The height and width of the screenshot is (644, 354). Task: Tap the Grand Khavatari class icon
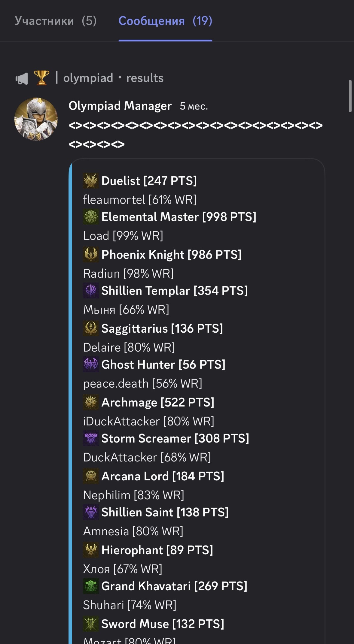[91, 586]
